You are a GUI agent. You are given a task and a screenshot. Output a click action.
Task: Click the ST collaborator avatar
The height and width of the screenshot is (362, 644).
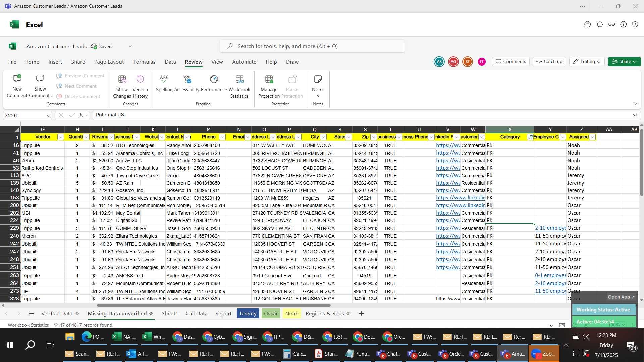pos(468,62)
